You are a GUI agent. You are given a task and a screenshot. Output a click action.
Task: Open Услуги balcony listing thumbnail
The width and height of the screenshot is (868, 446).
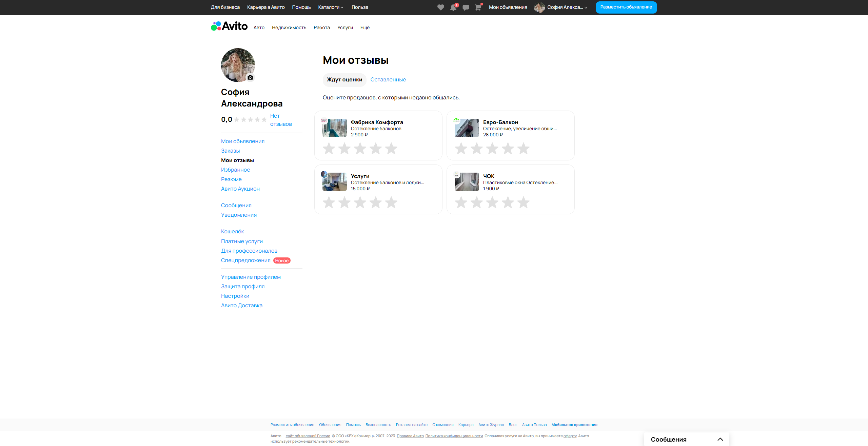335,182
